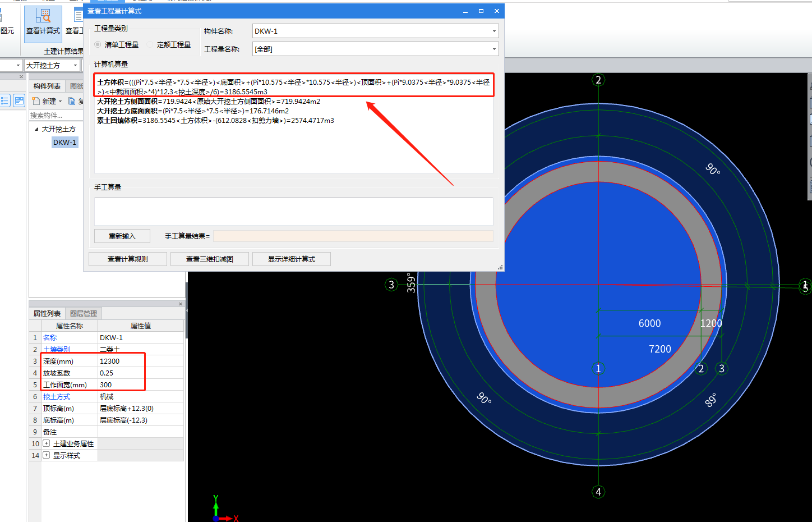Click the 放坡系数 value 0.25 cell
Image resolution: width=812 pixels, height=522 pixels.
pyautogui.click(x=141, y=373)
